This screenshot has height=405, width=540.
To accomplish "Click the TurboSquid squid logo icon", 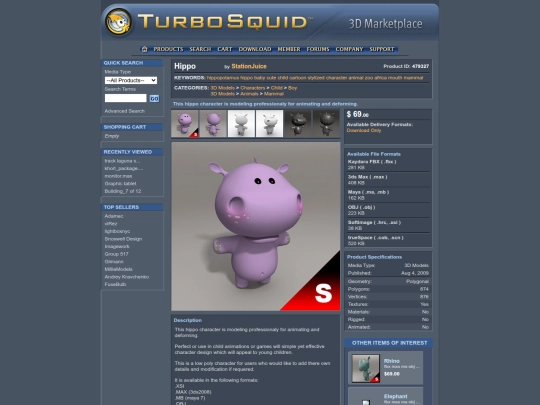I will click(x=118, y=22).
